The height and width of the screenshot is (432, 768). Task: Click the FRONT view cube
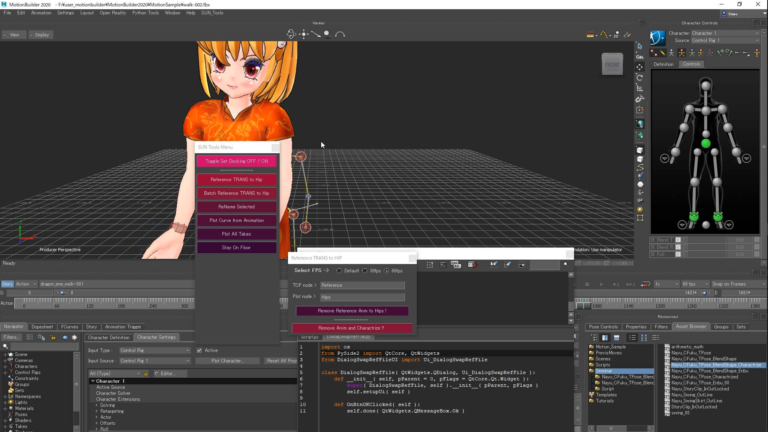click(x=610, y=65)
